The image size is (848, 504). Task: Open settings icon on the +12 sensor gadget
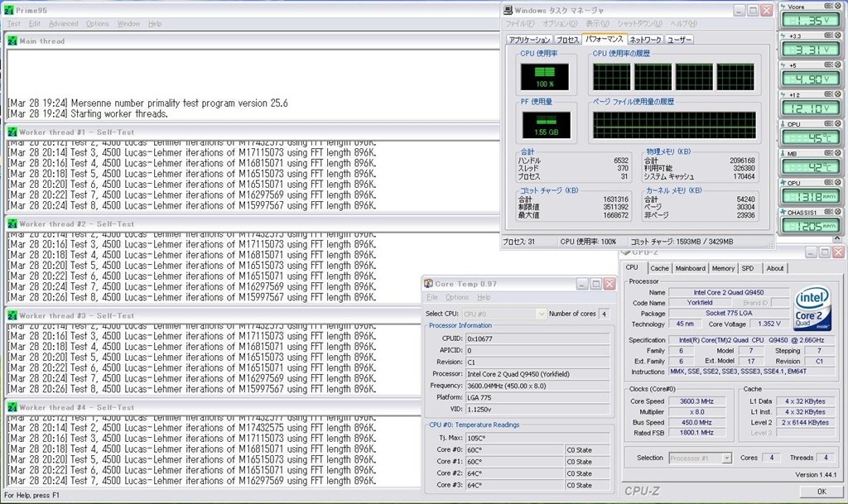click(828, 94)
